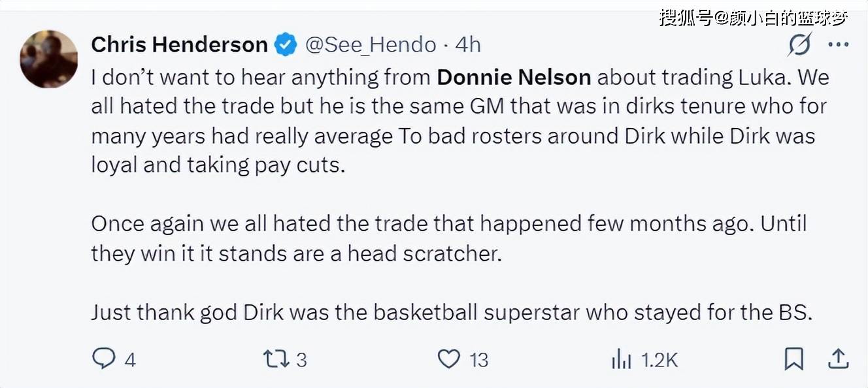The image size is (868, 388).
Task: Click the 4h timestamp
Action: (468, 45)
